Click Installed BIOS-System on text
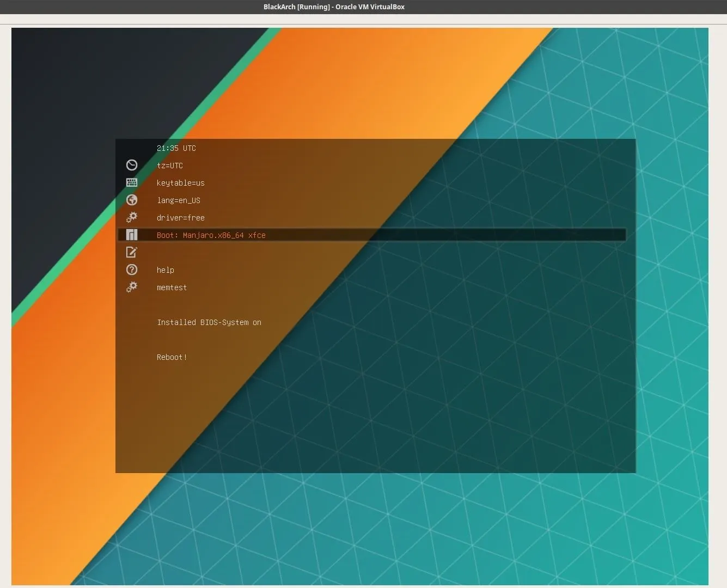 coord(209,322)
